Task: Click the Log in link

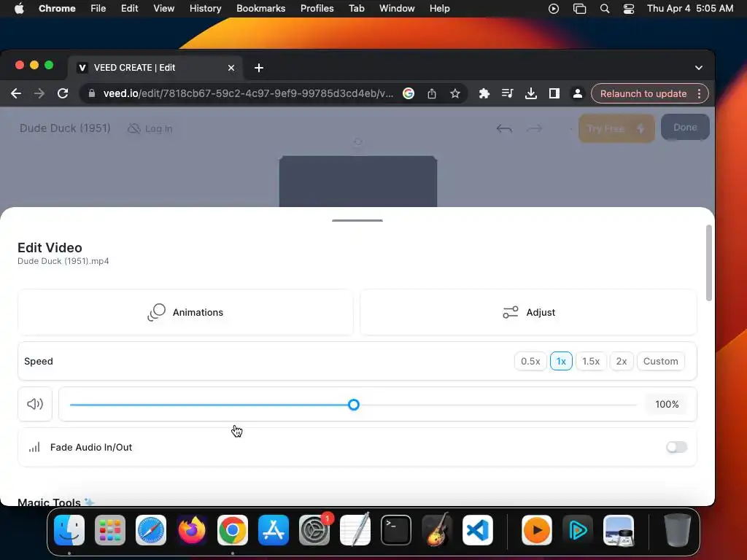Action: pos(150,128)
